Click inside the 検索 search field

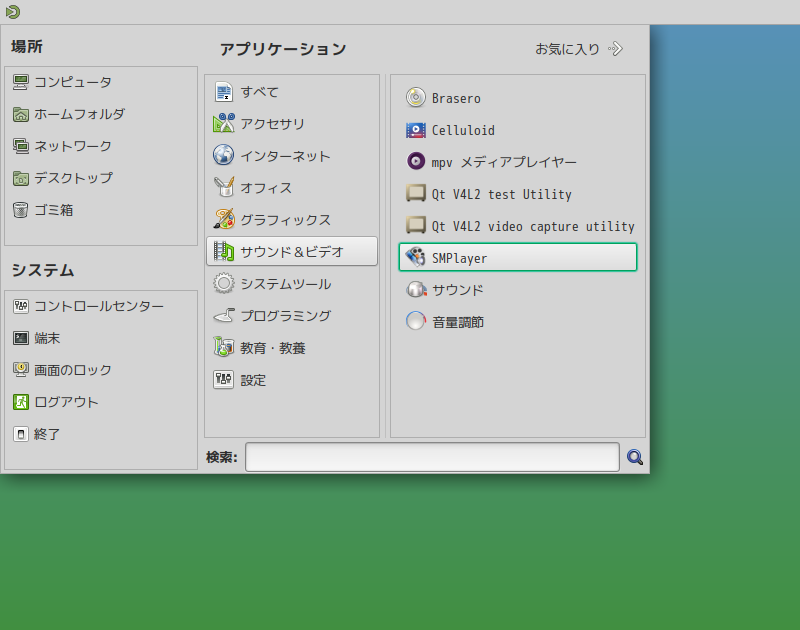pyautogui.click(x=430, y=457)
